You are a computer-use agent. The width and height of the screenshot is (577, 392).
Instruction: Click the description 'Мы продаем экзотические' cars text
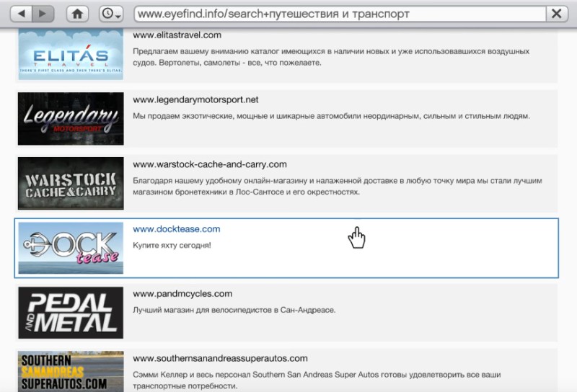[x=331, y=116]
